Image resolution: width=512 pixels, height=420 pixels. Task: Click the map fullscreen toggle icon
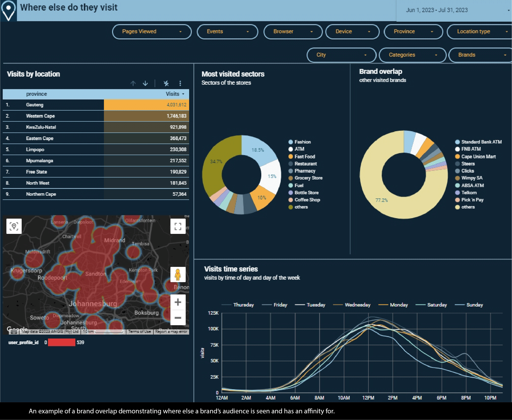click(x=178, y=226)
